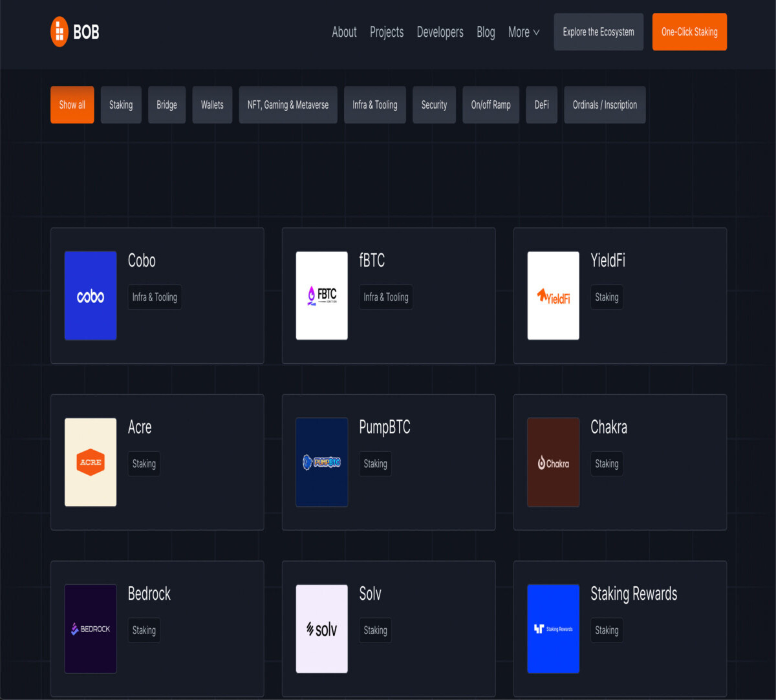The width and height of the screenshot is (776, 700).
Task: Click the Staking Rewards logo image
Action: 554,629
